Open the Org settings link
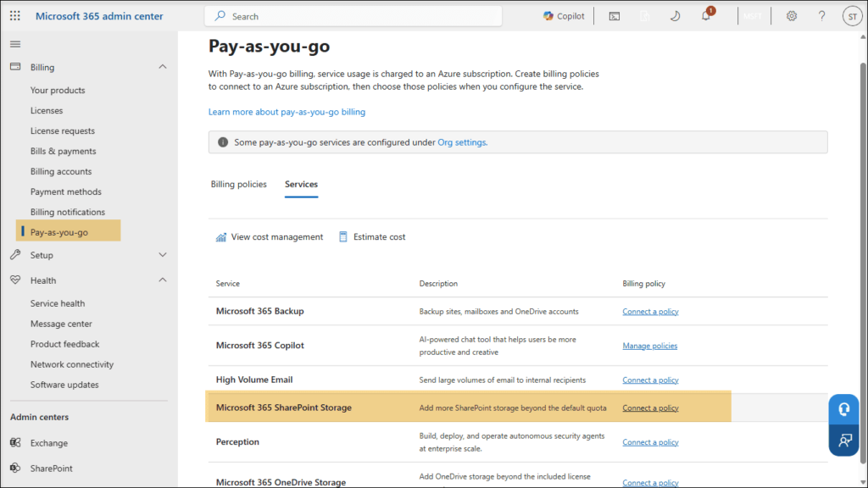The height and width of the screenshot is (488, 868). point(462,142)
